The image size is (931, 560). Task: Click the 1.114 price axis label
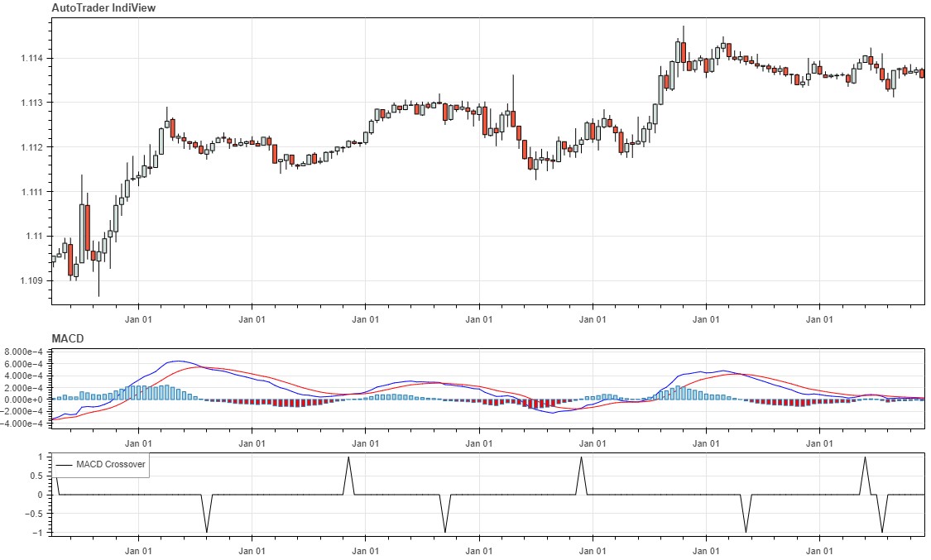point(34,58)
